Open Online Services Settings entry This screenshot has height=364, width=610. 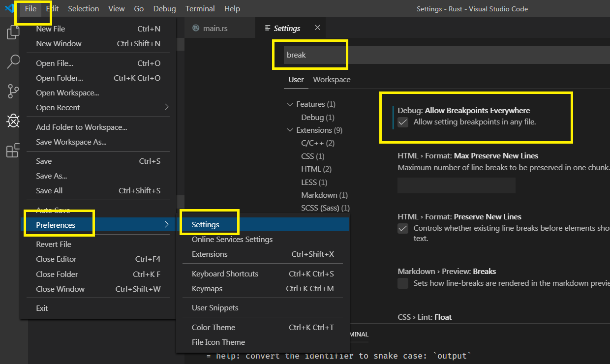pyautogui.click(x=263, y=240)
